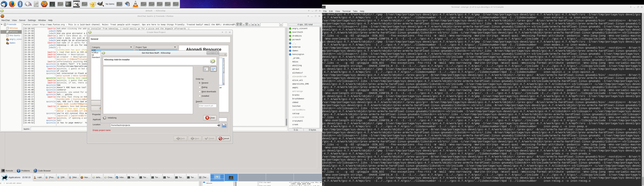Viewport: 644px width, 186px height.
Task: Focus the installer search field
Action: [x=207, y=106]
